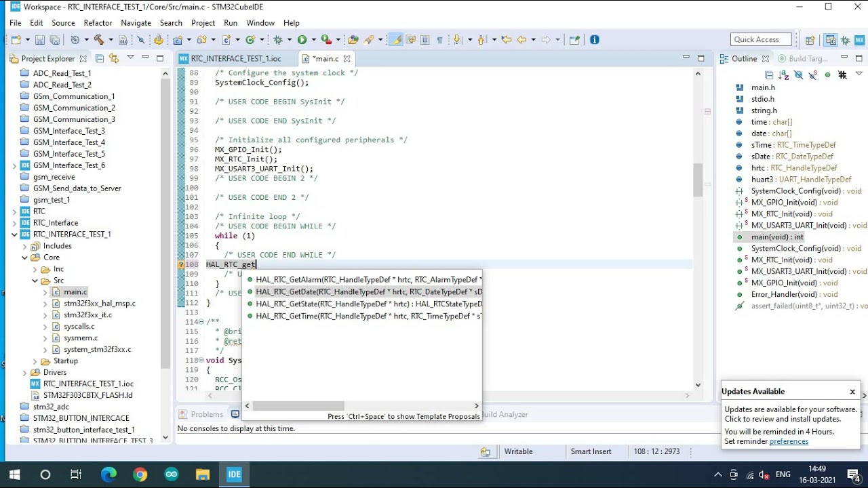Viewport: 868px width, 488px height.
Task: Select hrtc : RTC_HandleTypeDef in Outline
Action: point(794,168)
